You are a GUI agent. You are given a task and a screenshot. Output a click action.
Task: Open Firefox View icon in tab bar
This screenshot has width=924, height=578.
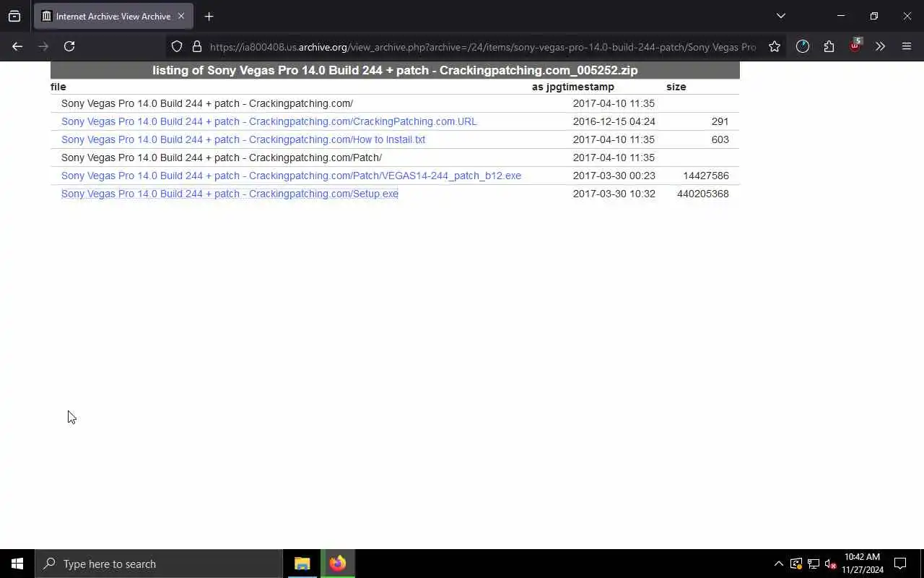click(14, 16)
